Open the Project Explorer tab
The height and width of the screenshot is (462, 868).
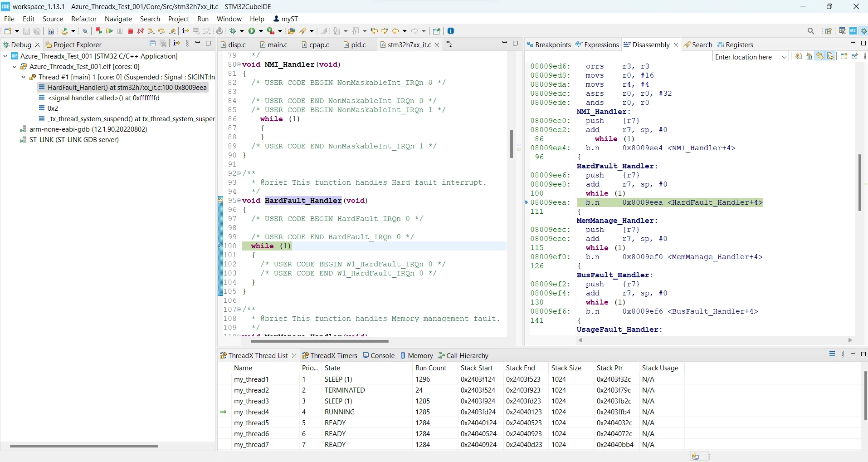(73, 44)
